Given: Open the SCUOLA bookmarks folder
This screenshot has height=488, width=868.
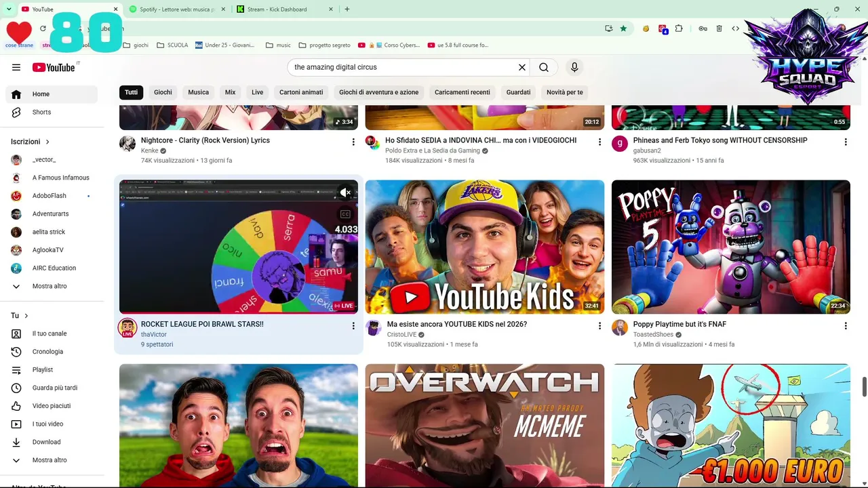Looking at the screenshot, I should click(172, 45).
